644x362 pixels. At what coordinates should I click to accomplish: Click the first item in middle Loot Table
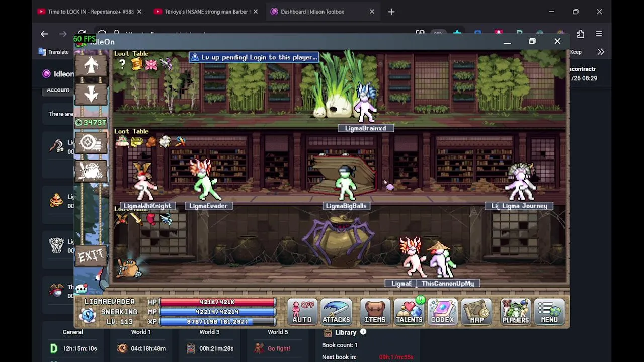coord(122,142)
